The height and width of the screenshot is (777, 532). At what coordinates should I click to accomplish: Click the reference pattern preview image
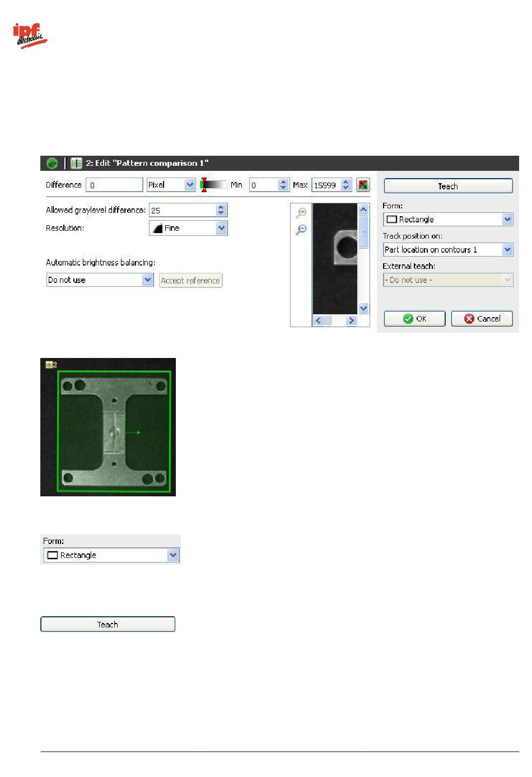point(335,259)
